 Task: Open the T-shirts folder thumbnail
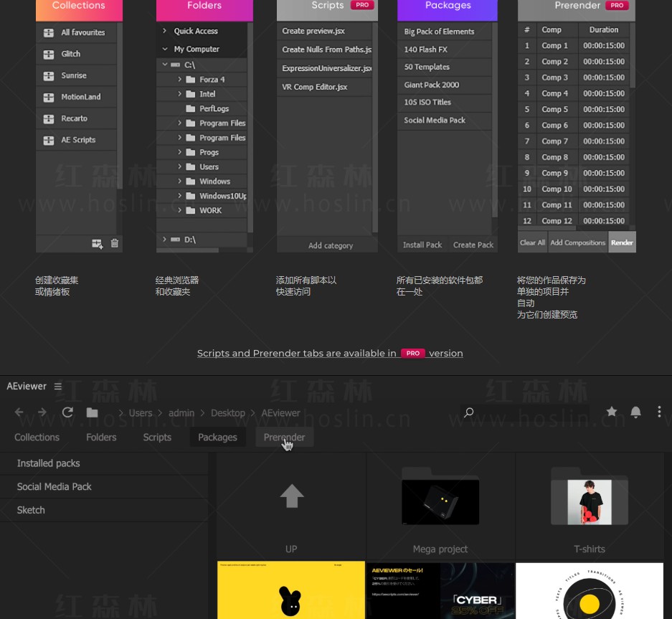(x=590, y=496)
